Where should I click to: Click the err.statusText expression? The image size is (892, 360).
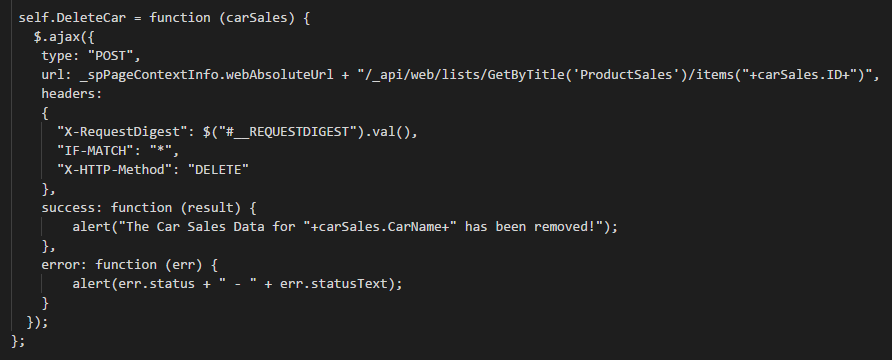click(333, 283)
